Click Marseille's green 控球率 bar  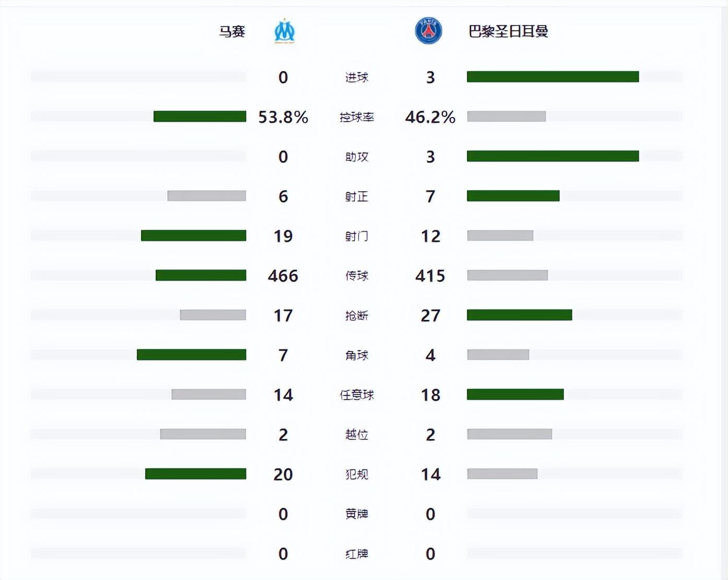[x=199, y=117]
